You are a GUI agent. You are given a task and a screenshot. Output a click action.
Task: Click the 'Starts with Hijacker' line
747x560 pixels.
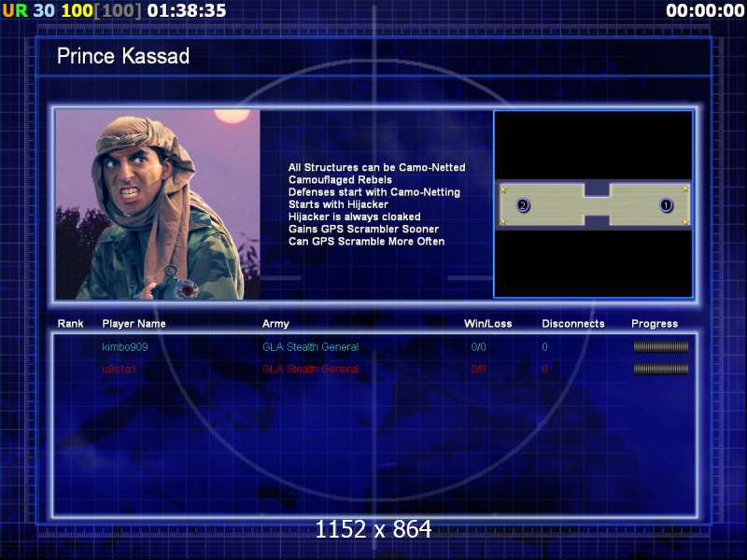pos(338,204)
